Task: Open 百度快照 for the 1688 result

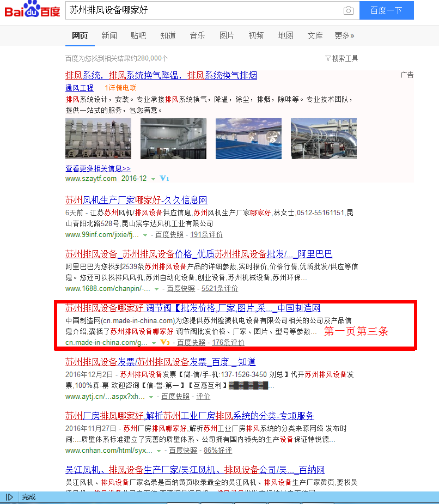Action: coord(181,289)
